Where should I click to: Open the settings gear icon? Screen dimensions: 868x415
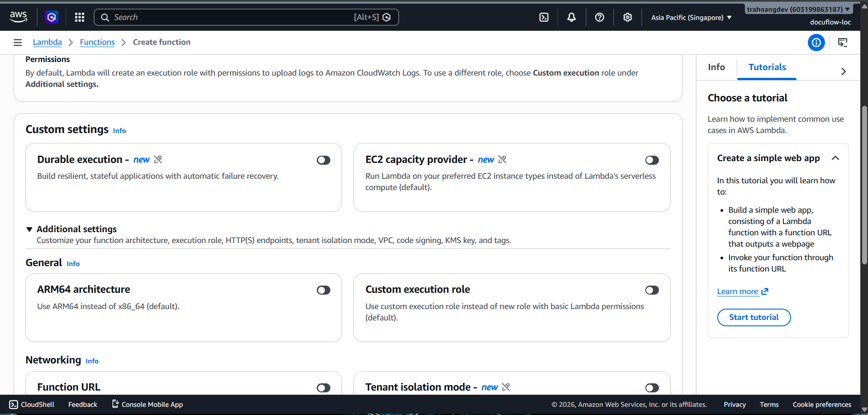pyautogui.click(x=627, y=17)
